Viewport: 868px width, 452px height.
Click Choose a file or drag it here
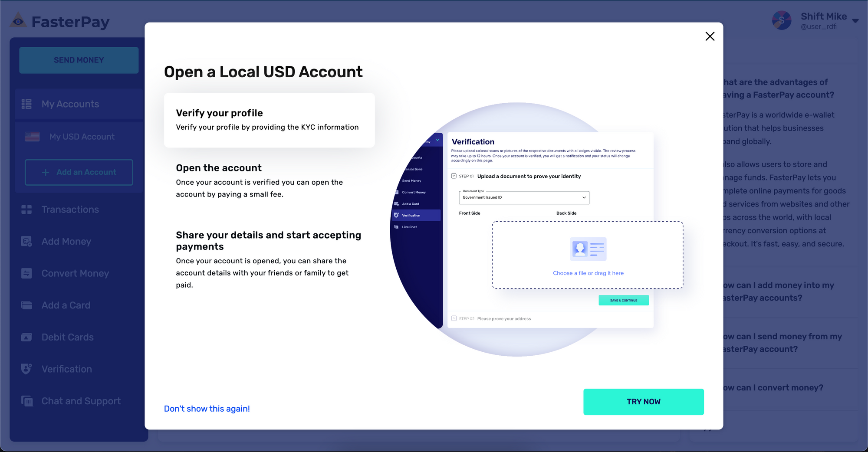(588, 273)
